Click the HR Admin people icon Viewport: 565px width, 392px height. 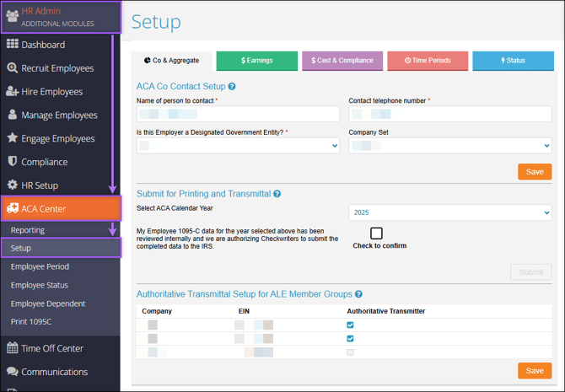[13, 16]
